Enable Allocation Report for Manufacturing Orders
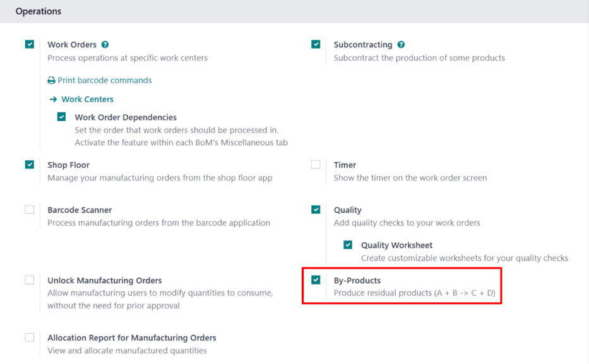Image resolution: width=589 pixels, height=364 pixels. pyautogui.click(x=29, y=338)
